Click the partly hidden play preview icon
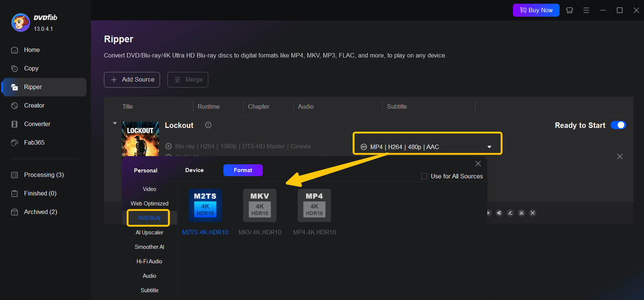The height and width of the screenshot is (300, 644). point(489,213)
